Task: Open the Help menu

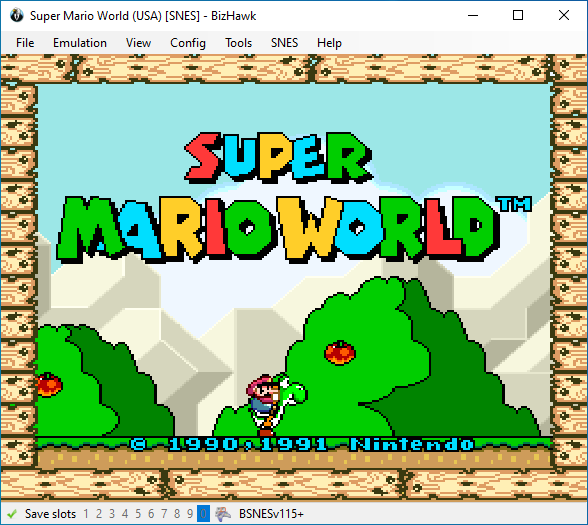Action: click(329, 43)
